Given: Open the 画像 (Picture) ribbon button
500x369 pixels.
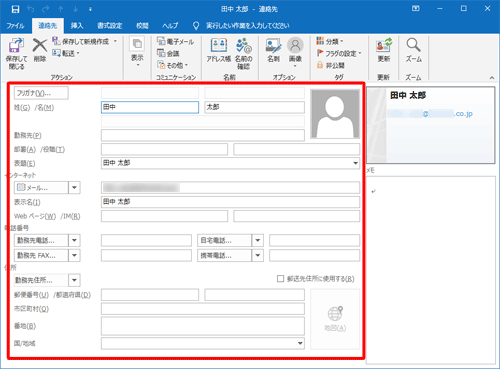Looking at the screenshot, I should tap(295, 52).
